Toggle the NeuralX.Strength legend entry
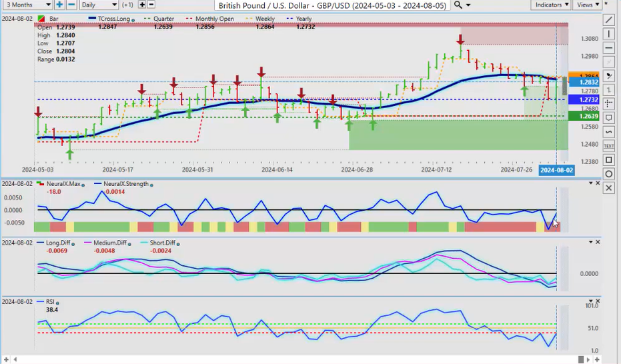Image resolution: width=621 pixels, height=364 pixels. 123,184
